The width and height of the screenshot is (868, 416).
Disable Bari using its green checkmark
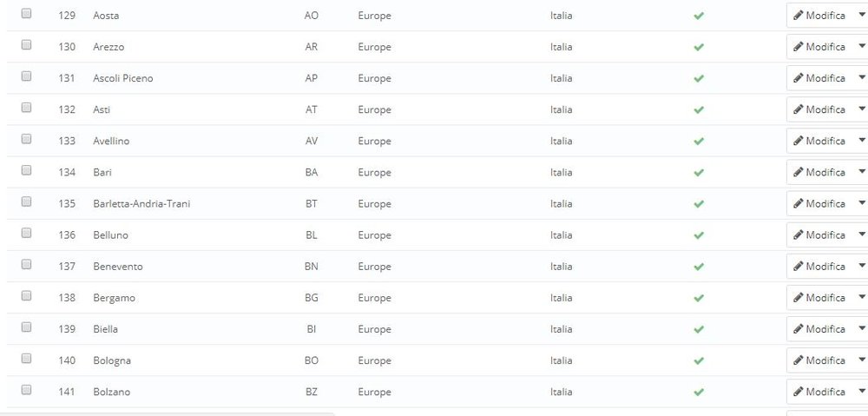click(x=698, y=173)
